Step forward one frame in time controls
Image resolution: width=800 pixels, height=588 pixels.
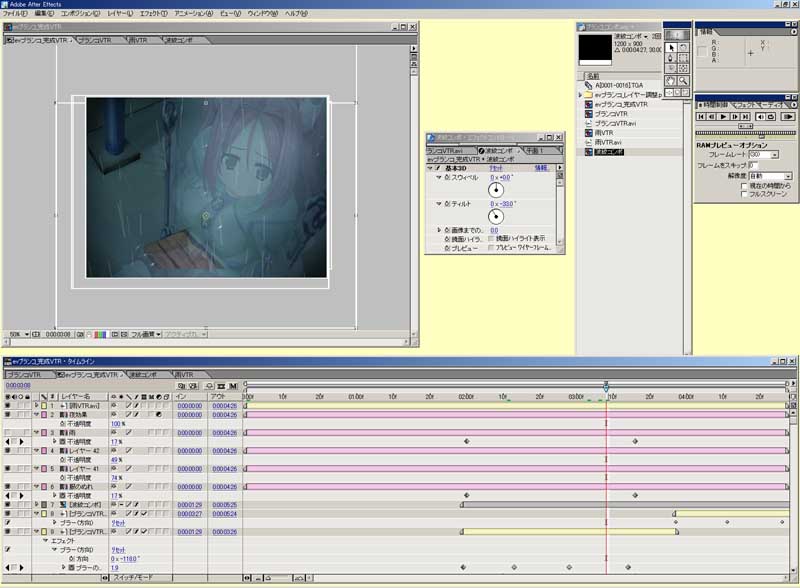735,117
